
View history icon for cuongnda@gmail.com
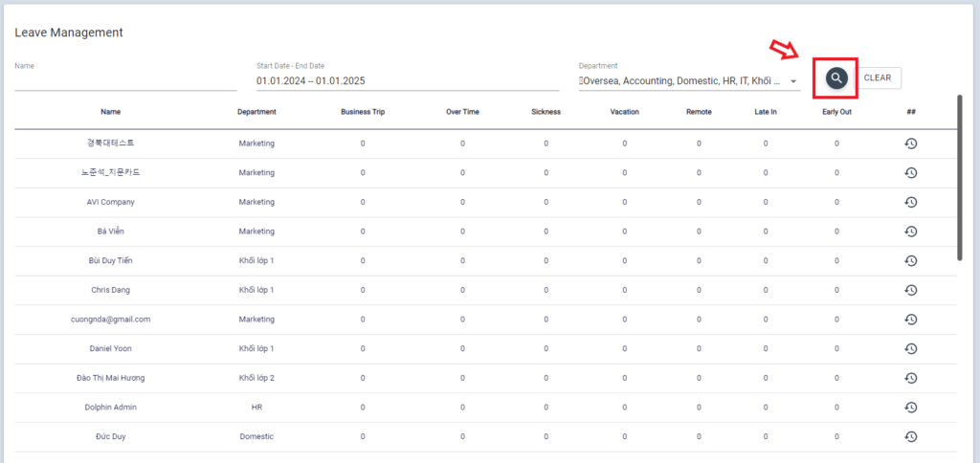911,319
